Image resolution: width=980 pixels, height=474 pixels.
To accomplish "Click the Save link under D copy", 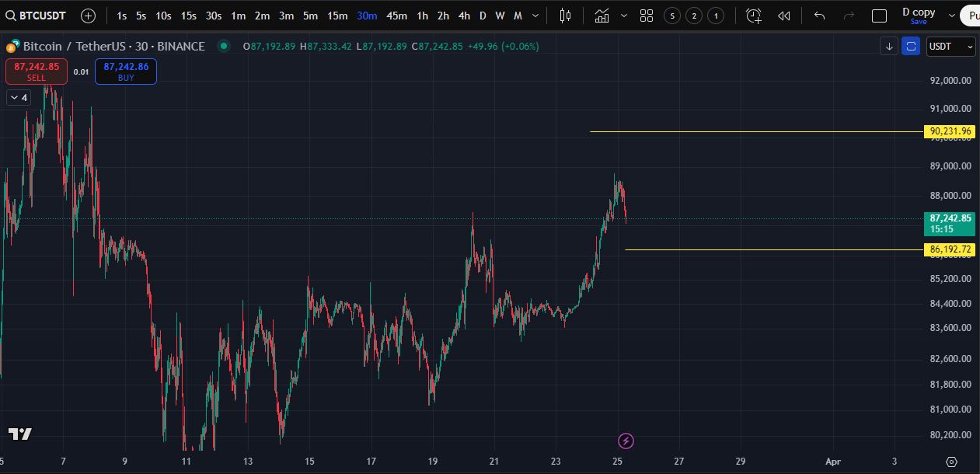I will [918, 22].
